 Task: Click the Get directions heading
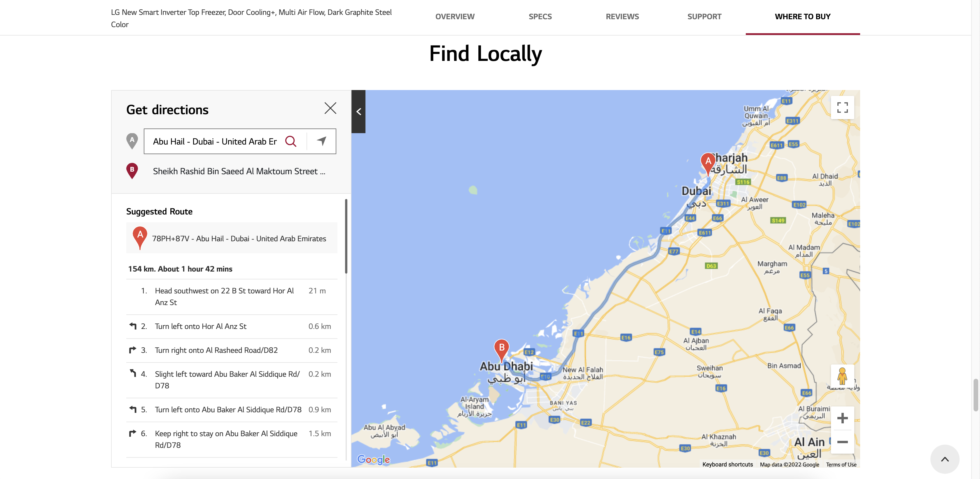[167, 110]
